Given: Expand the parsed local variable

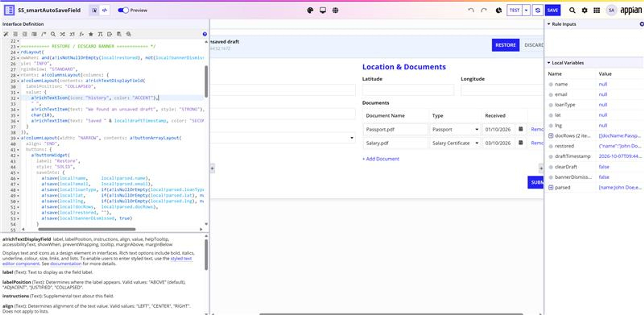Looking at the screenshot, I should coord(550,187).
